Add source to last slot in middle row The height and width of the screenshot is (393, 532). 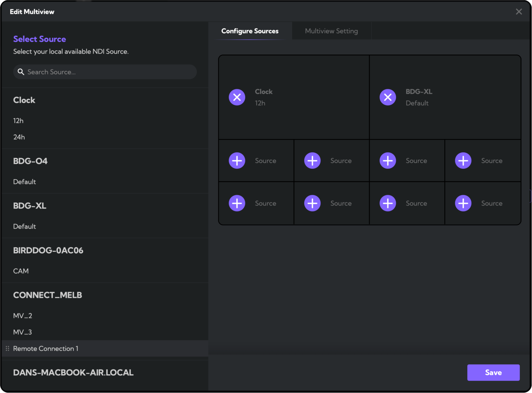click(x=463, y=161)
